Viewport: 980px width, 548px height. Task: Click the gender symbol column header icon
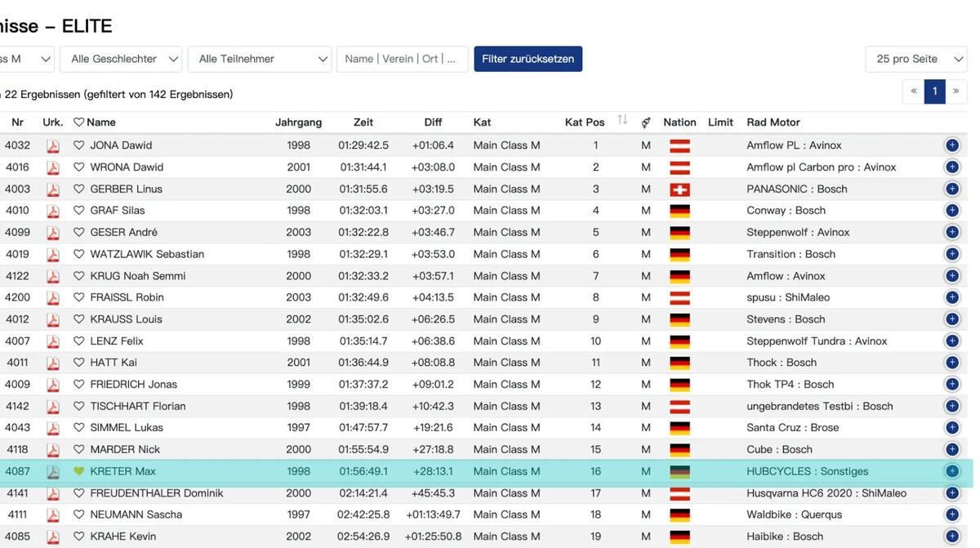[646, 123]
